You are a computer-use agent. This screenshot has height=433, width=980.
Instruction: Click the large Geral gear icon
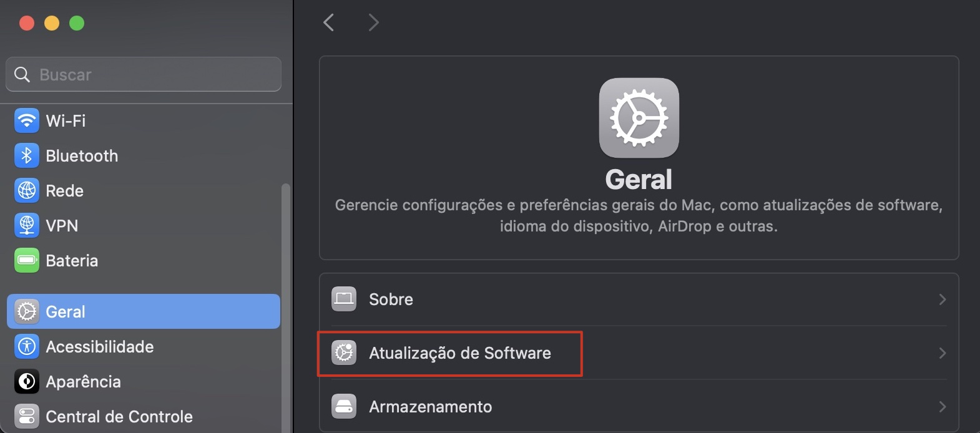639,118
